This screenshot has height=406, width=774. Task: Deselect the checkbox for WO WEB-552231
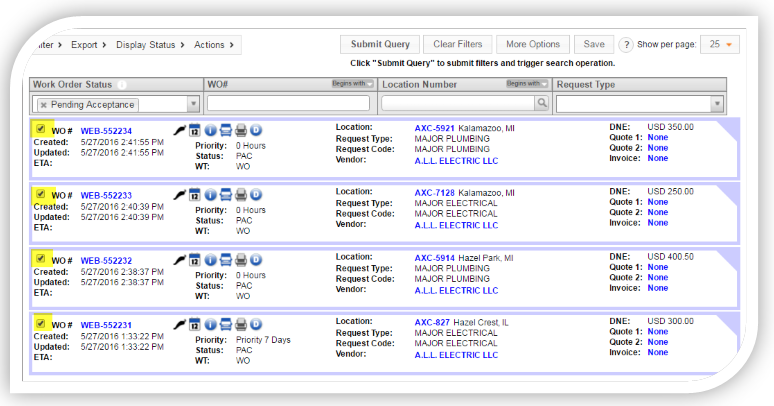click(40, 323)
